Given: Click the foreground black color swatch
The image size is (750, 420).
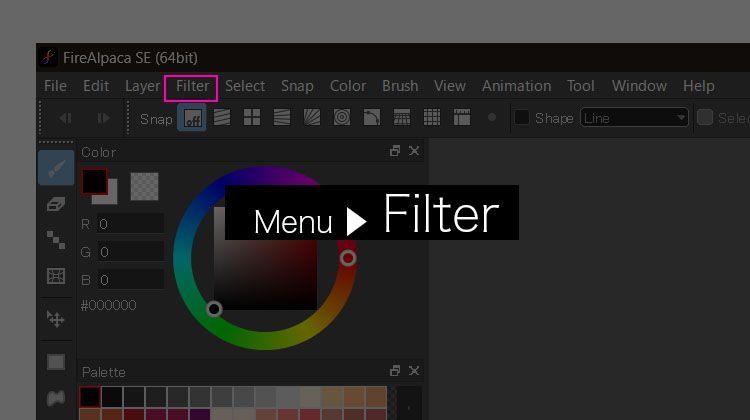Looking at the screenshot, I should [94, 181].
